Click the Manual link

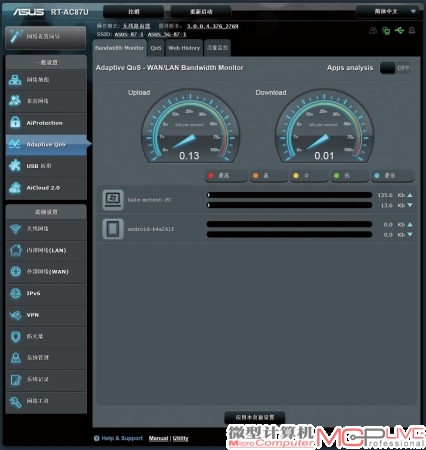click(158, 438)
